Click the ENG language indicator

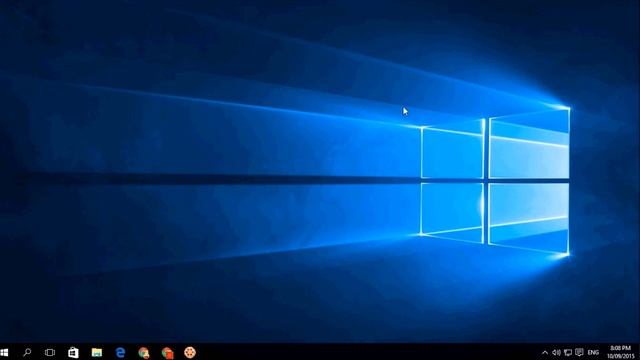pyautogui.click(x=593, y=352)
